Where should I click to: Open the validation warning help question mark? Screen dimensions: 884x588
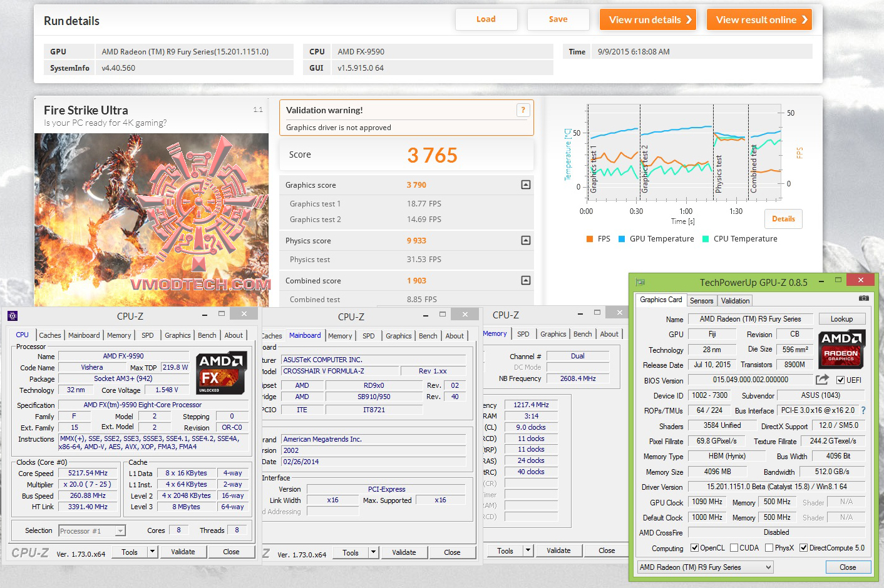pyautogui.click(x=523, y=110)
